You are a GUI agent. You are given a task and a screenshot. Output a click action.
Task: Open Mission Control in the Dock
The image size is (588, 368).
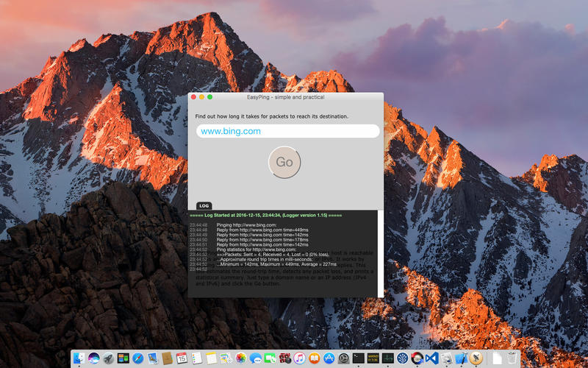[x=123, y=358]
